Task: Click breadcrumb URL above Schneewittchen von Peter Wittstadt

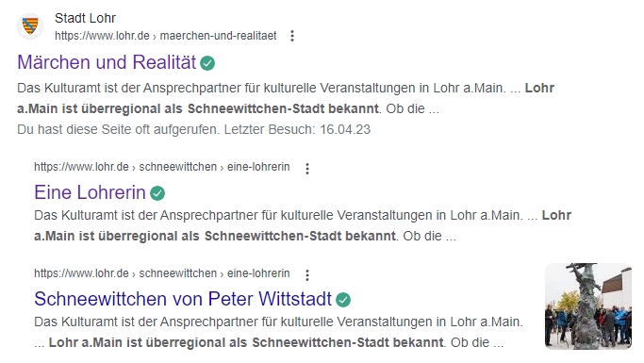Action: (162, 273)
